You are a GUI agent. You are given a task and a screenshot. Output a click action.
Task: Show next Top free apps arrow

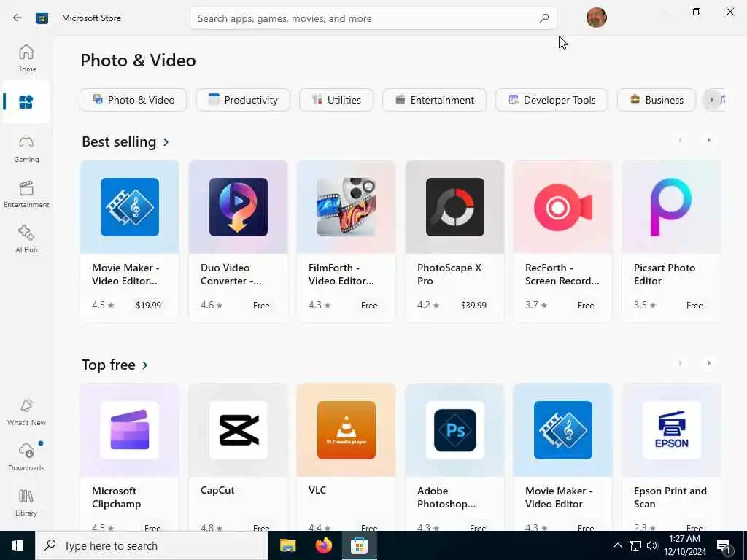click(709, 363)
